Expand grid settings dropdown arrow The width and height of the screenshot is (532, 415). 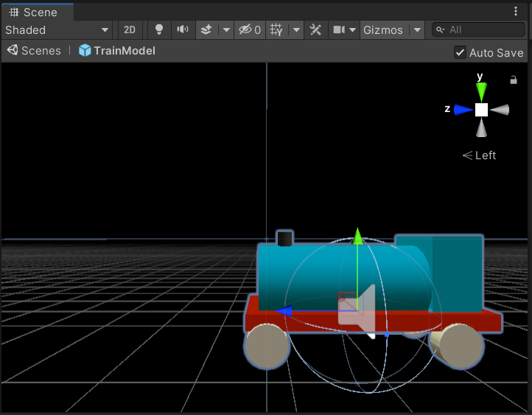click(x=296, y=30)
